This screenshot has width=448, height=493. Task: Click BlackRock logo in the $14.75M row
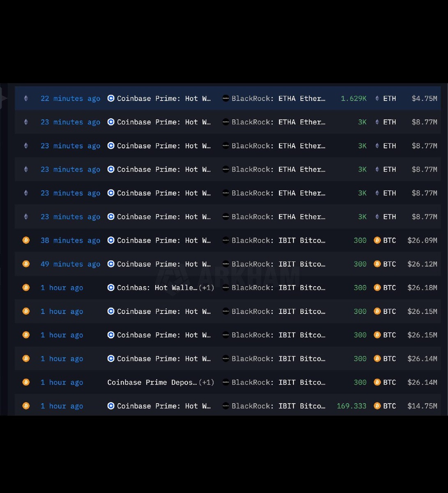(225, 406)
